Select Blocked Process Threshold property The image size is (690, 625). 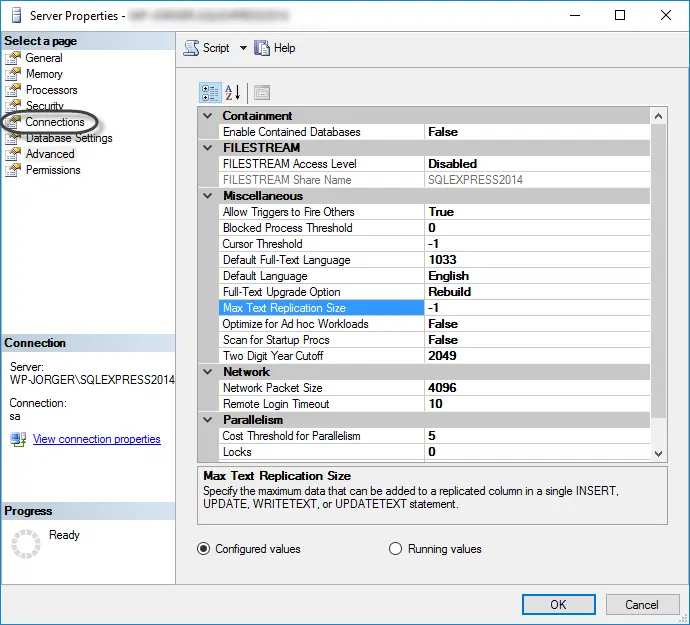tap(321, 228)
